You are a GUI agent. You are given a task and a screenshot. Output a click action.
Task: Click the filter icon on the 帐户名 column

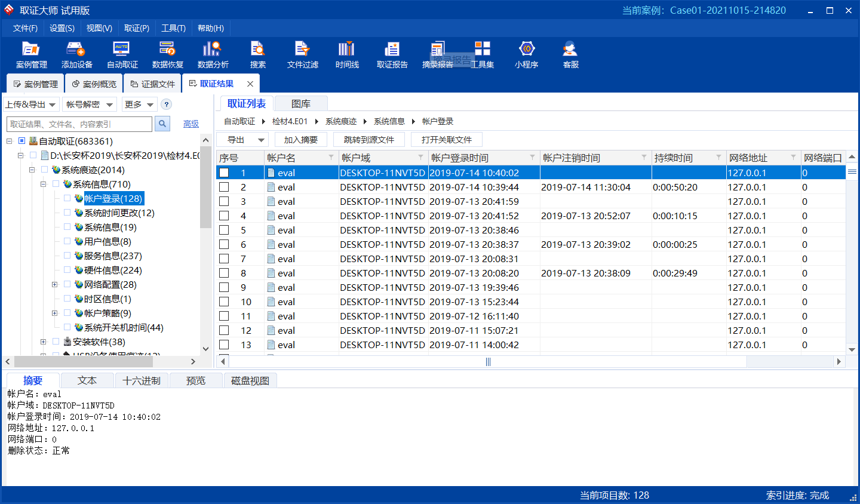coord(331,157)
